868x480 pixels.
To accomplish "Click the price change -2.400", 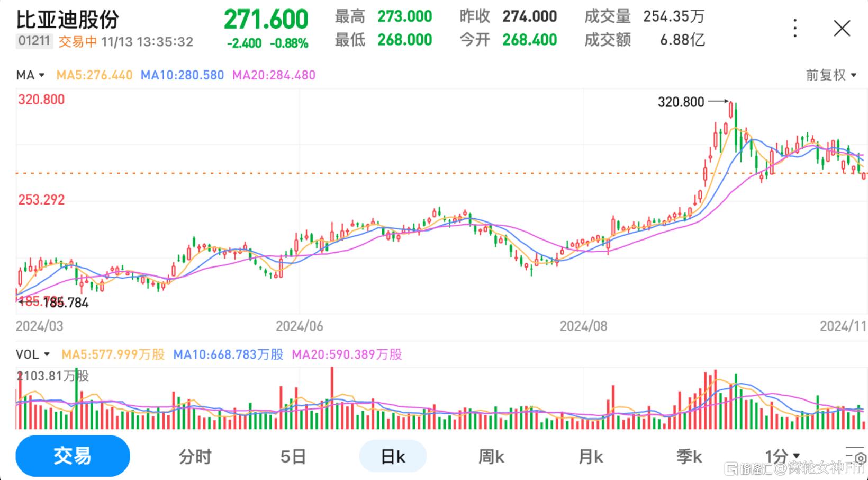I will click(x=244, y=43).
